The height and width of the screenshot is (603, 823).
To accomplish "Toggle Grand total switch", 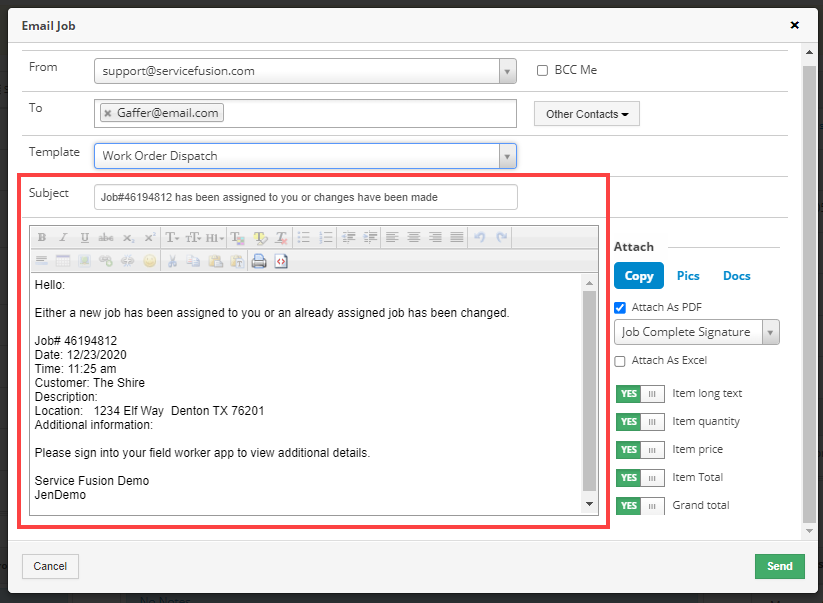I will [640, 505].
